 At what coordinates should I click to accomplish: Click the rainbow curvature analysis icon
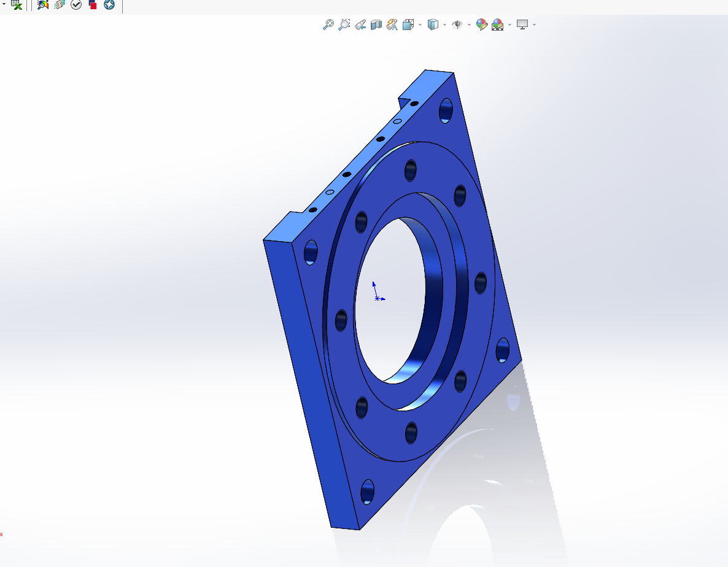[43, 5]
